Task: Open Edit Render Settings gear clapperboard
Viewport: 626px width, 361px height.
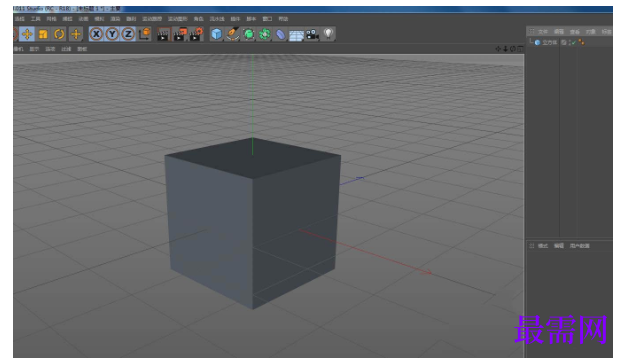Action: (x=196, y=34)
